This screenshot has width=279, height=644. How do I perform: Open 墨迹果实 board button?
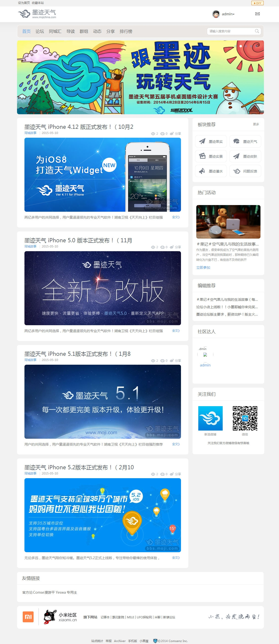click(x=211, y=141)
